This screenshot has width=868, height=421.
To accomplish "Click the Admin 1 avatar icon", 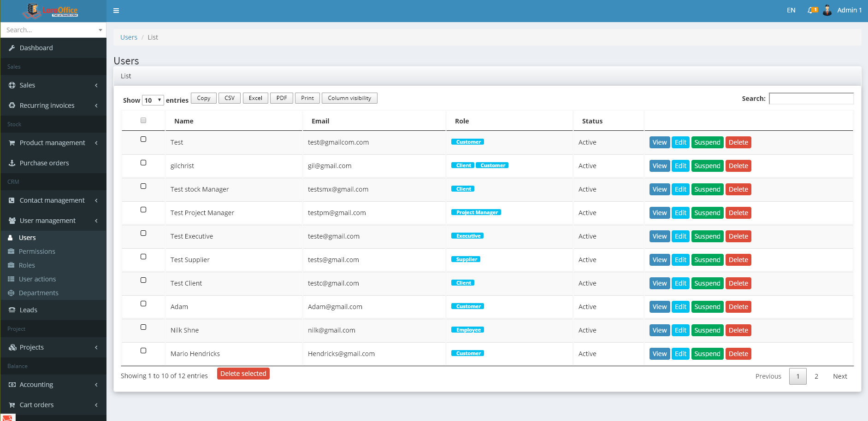I will point(827,10).
